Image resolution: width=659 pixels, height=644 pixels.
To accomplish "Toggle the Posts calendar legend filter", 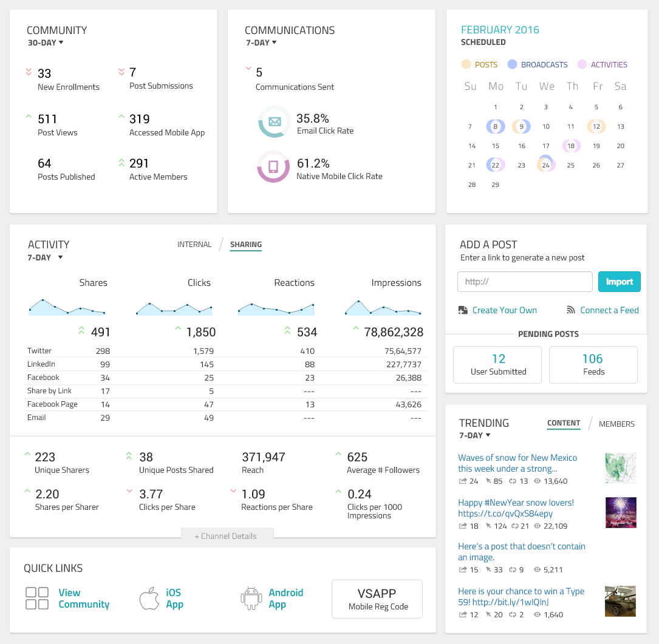I will pyautogui.click(x=479, y=64).
